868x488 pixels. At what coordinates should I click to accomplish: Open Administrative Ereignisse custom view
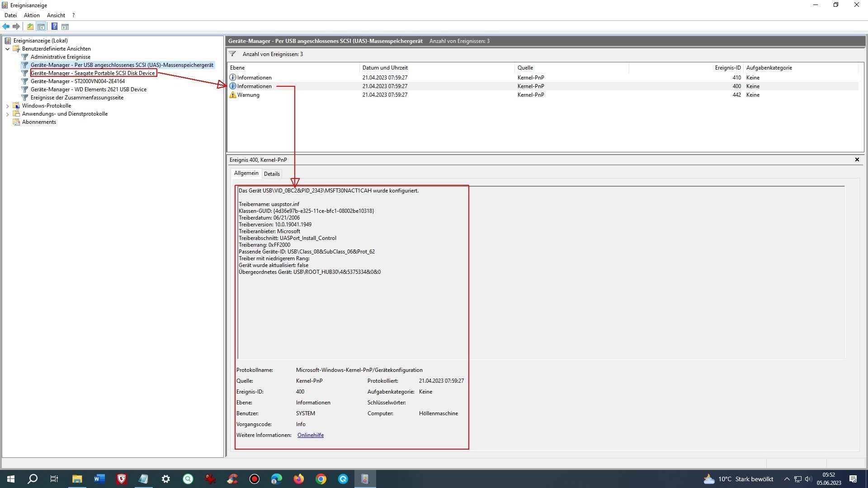point(60,57)
